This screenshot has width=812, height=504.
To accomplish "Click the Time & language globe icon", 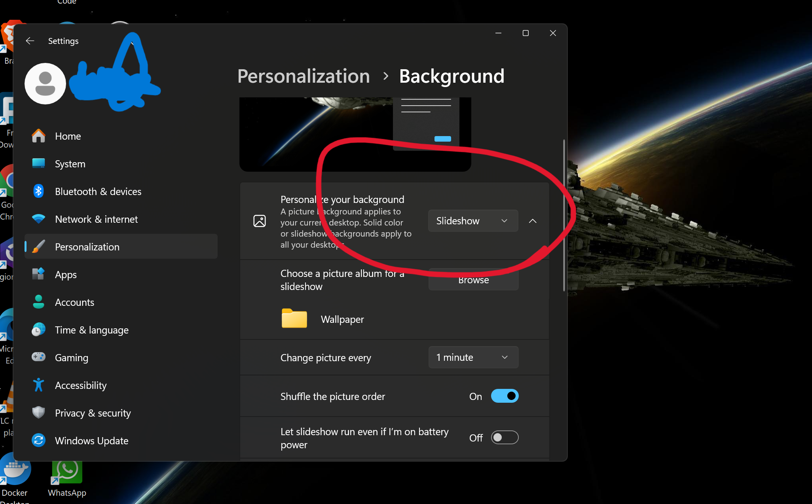I will click(38, 330).
